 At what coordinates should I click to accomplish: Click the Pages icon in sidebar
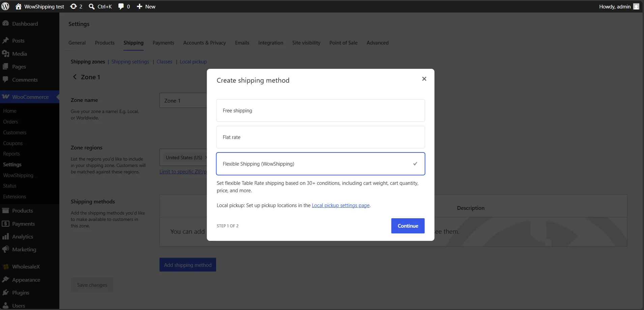point(5,66)
